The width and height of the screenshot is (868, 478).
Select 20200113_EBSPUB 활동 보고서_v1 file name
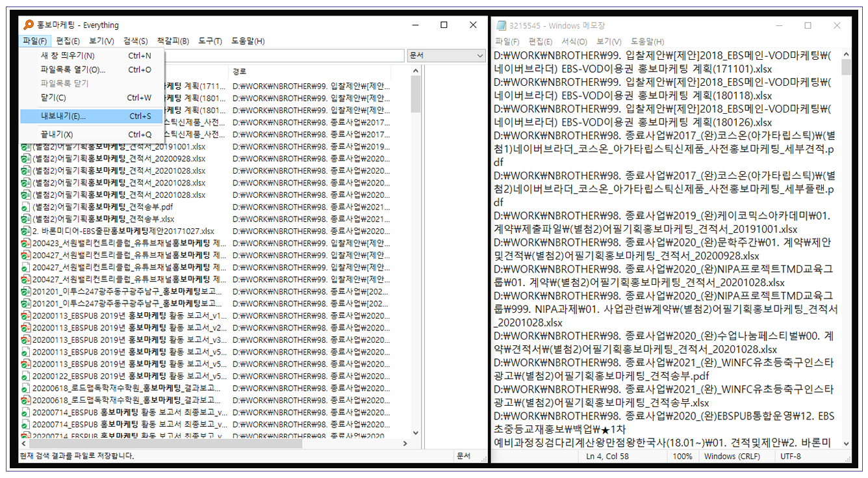point(129,315)
